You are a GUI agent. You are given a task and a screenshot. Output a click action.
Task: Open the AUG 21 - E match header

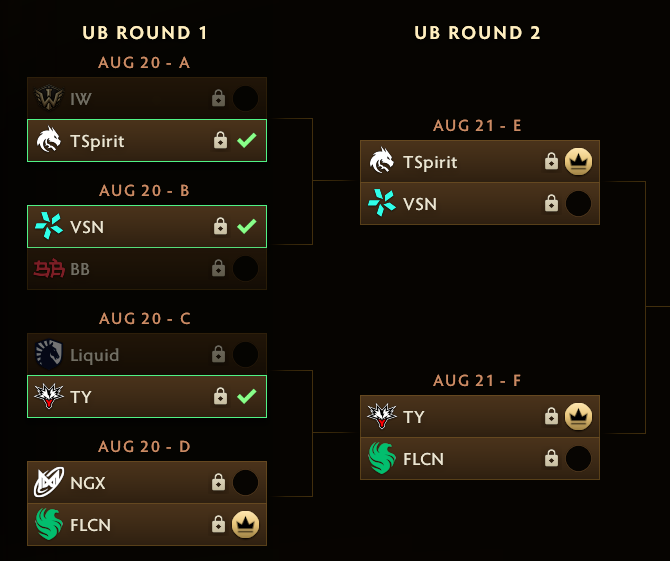477,126
